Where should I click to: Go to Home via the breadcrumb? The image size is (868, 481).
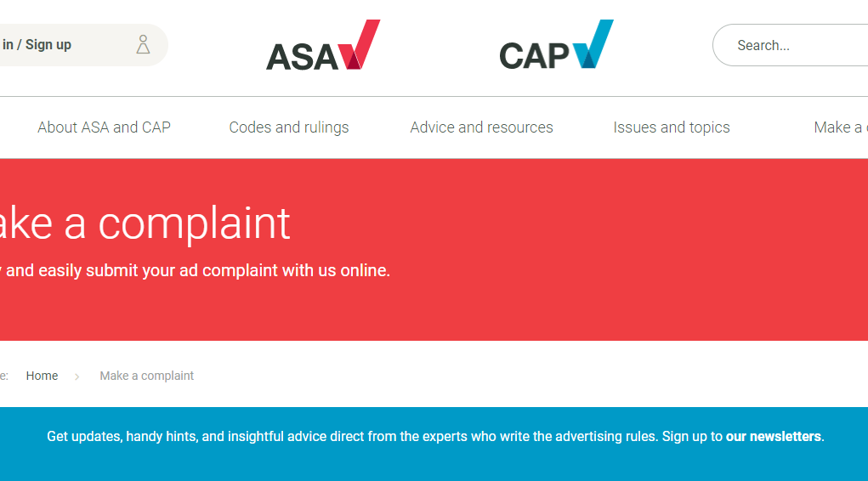tap(42, 376)
